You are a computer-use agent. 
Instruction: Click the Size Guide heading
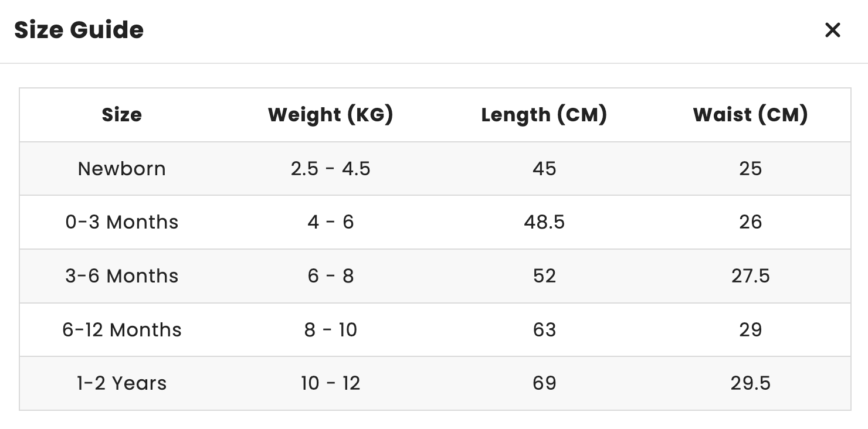(x=79, y=30)
